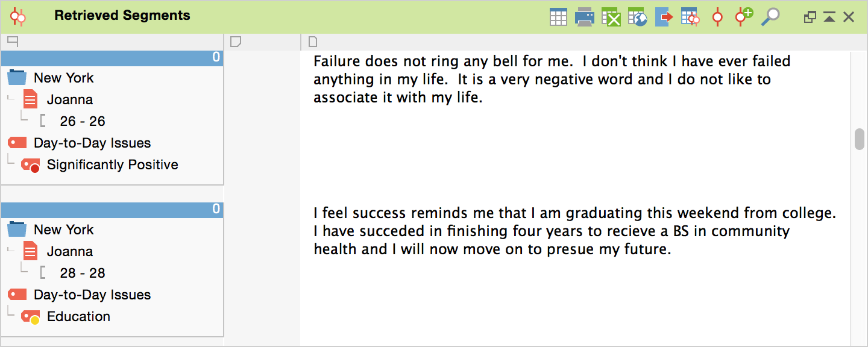Image resolution: width=868 pixels, height=347 pixels.
Task: Open Joanna document at paragraph 28 - 28
Action: click(x=83, y=274)
